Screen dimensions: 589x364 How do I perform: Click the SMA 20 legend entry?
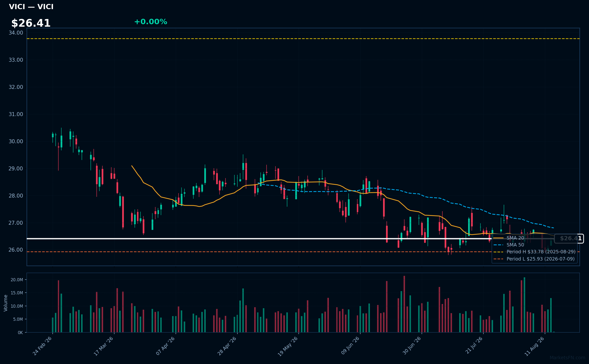click(509, 238)
